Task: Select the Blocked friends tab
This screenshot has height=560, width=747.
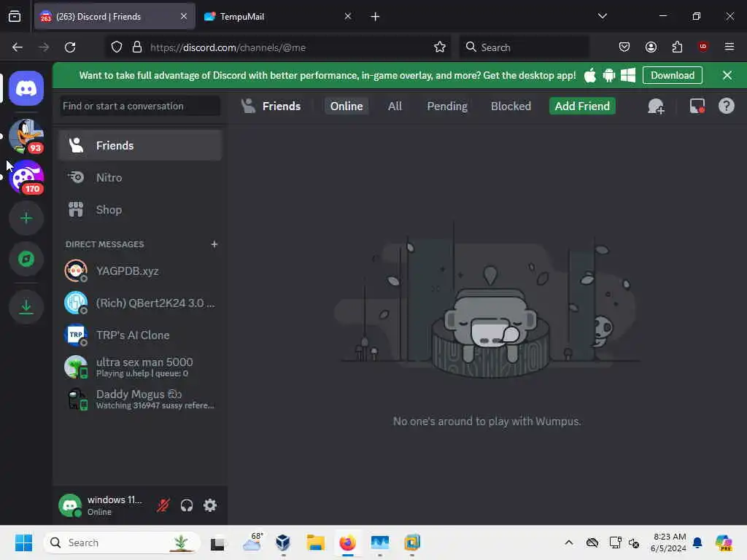Action: point(511,106)
